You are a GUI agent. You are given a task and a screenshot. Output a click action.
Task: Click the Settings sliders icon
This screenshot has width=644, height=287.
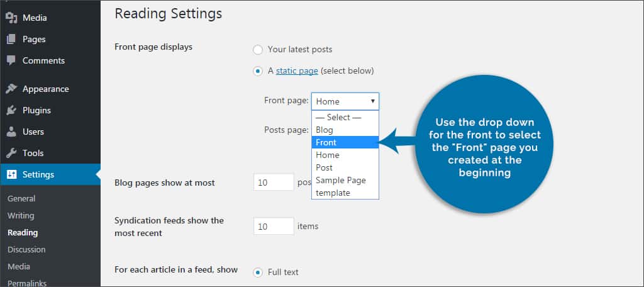pos(11,174)
